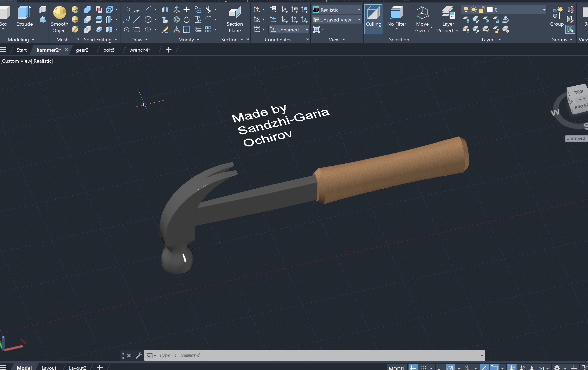Expand the Layers panel

coord(491,40)
